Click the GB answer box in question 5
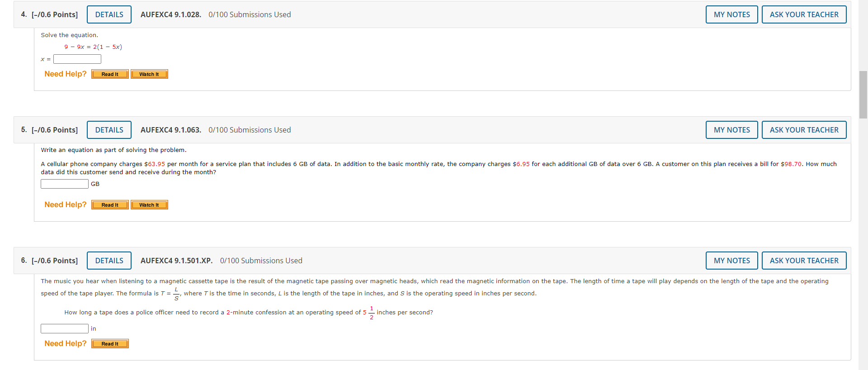Image resolution: width=868 pixels, height=370 pixels. [64, 184]
